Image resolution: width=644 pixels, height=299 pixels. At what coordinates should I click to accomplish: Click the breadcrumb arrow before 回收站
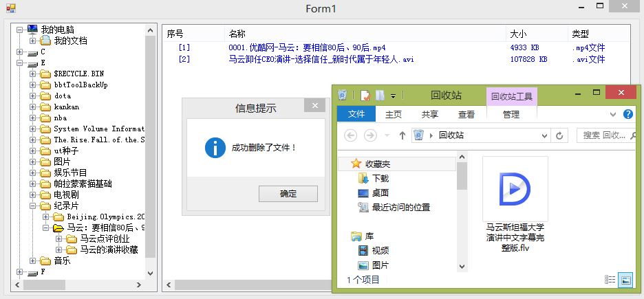(431, 135)
